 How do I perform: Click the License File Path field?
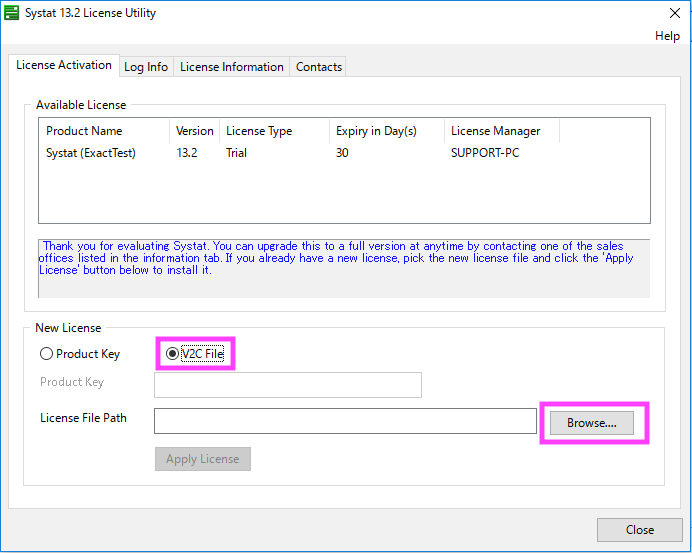tap(345, 421)
